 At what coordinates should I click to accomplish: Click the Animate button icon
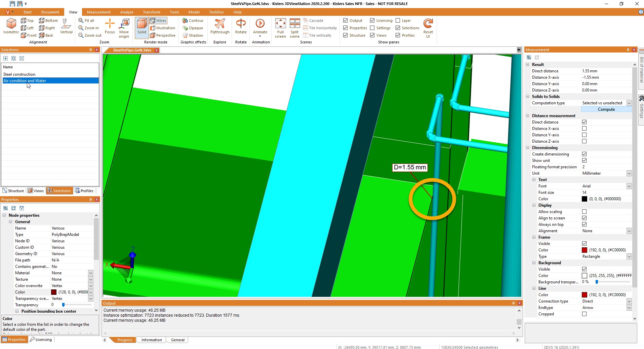click(x=260, y=24)
